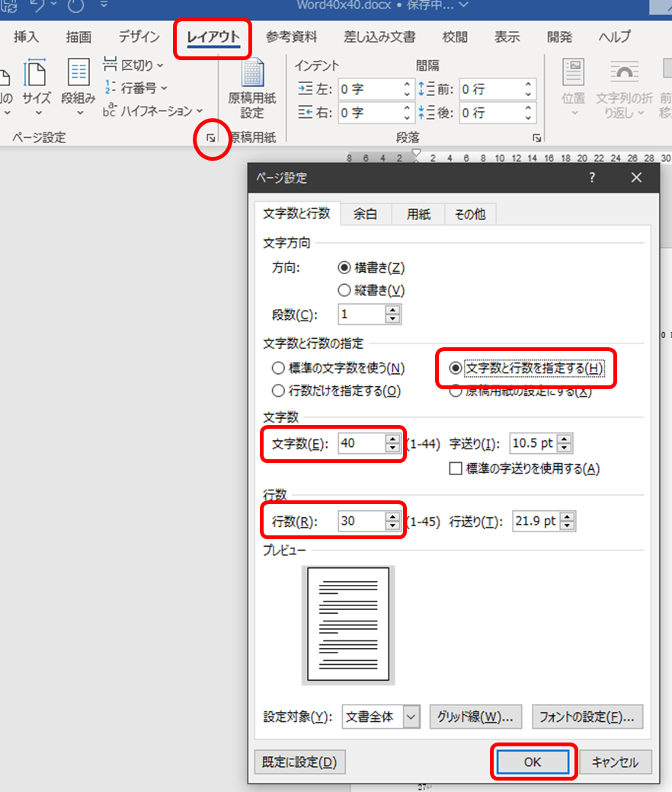Viewport: 672px width, 792px height.
Task: Click the 段数 columns count field
Action: pyautogui.click(x=360, y=315)
